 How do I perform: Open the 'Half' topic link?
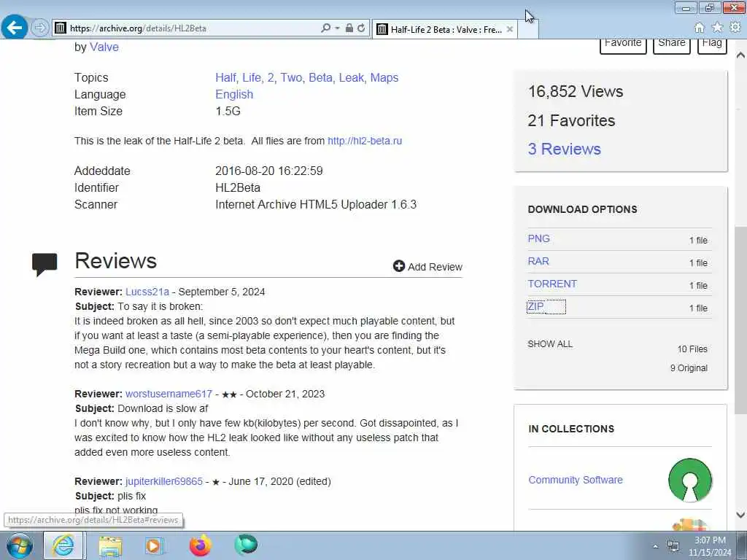point(226,77)
